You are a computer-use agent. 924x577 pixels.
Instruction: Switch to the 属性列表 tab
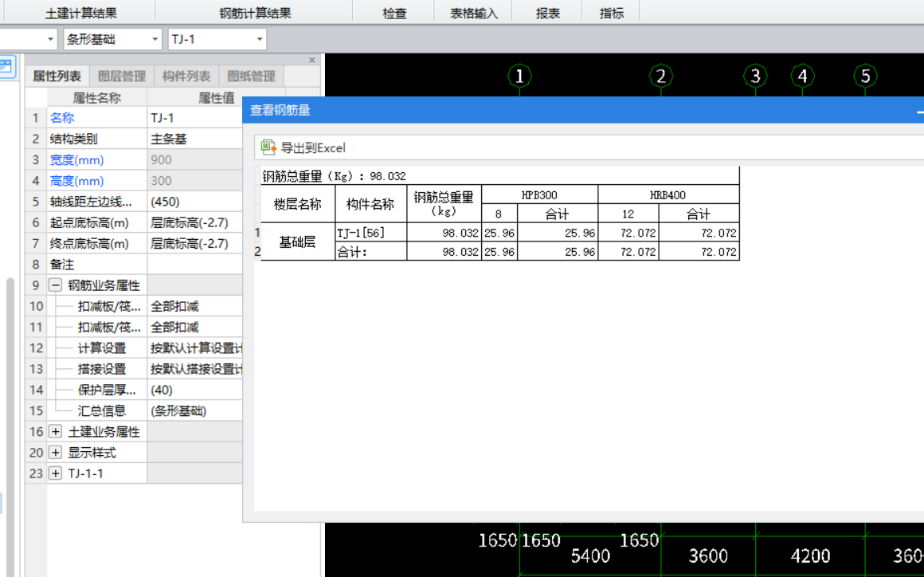(x=57, y=76)
